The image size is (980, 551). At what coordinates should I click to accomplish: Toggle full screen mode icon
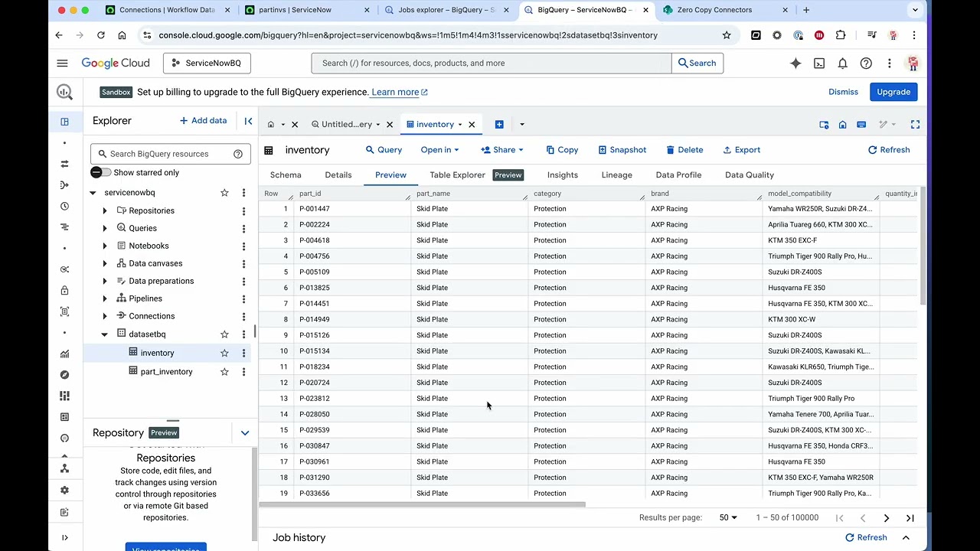click(x=915, y=124)
